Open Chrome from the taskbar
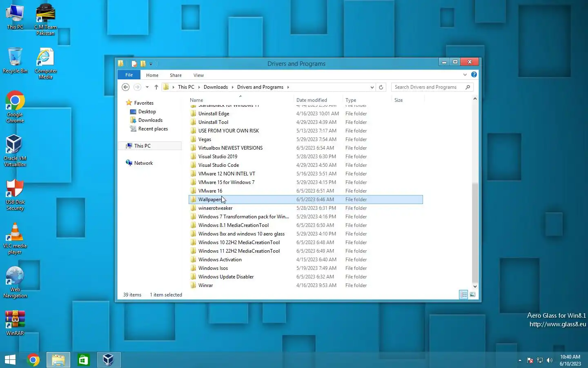Viewport: 588px width, 368px height. point(33,360)
